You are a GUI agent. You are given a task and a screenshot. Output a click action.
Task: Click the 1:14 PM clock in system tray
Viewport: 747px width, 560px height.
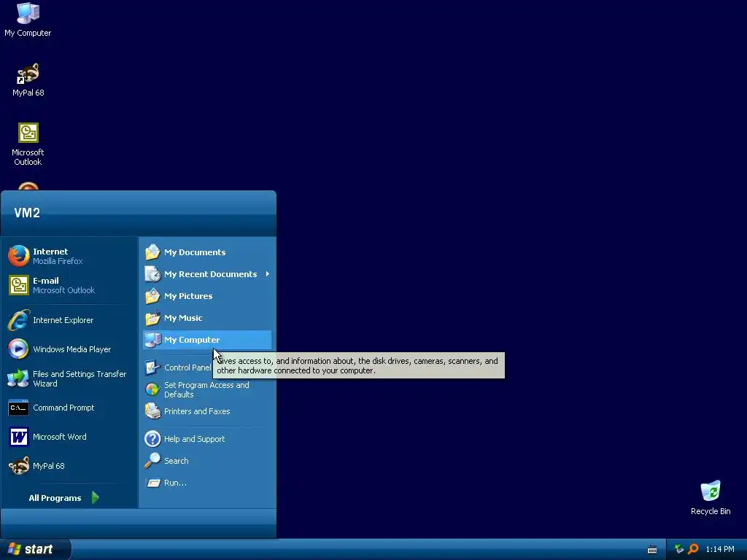click(720, 549)
